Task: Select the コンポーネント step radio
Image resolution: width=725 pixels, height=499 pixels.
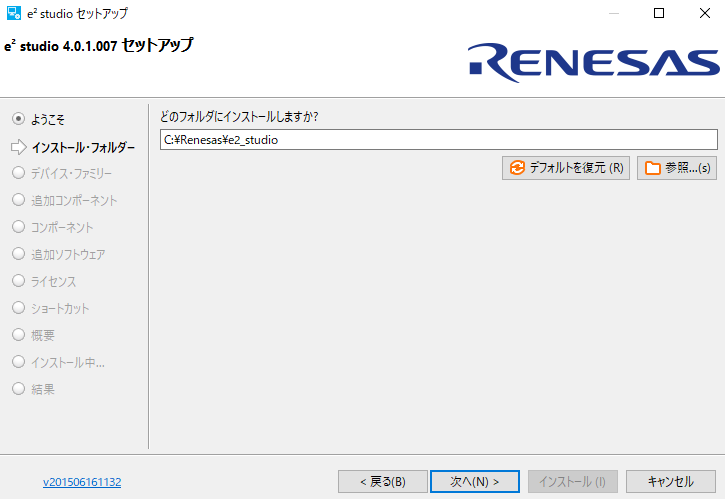Action: pos(18,227)
